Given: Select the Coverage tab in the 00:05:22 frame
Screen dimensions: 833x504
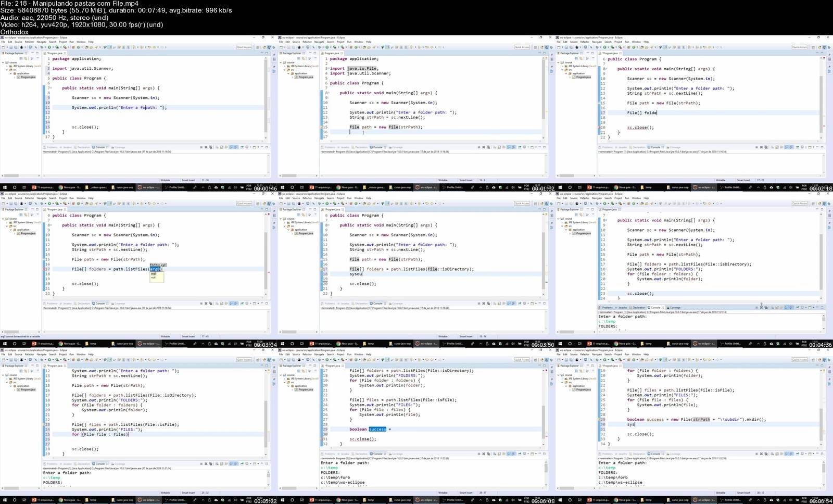Looking at the screenshot, I should (x=118, y=464).
